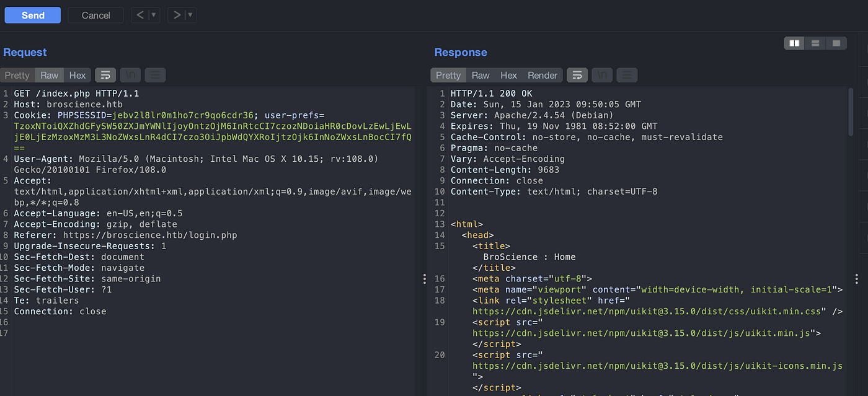Viewport: 868px width, 396px height.
Task: Click the uikit-icons.min.js script URL
Action: (657, 366)
